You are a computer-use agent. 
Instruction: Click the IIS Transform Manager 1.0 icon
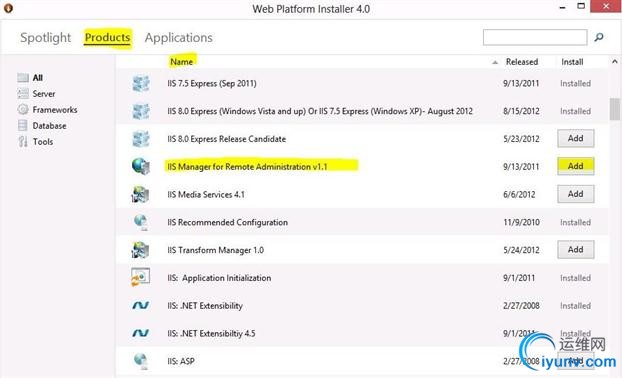pyautogui.click(x=140, y=250)
